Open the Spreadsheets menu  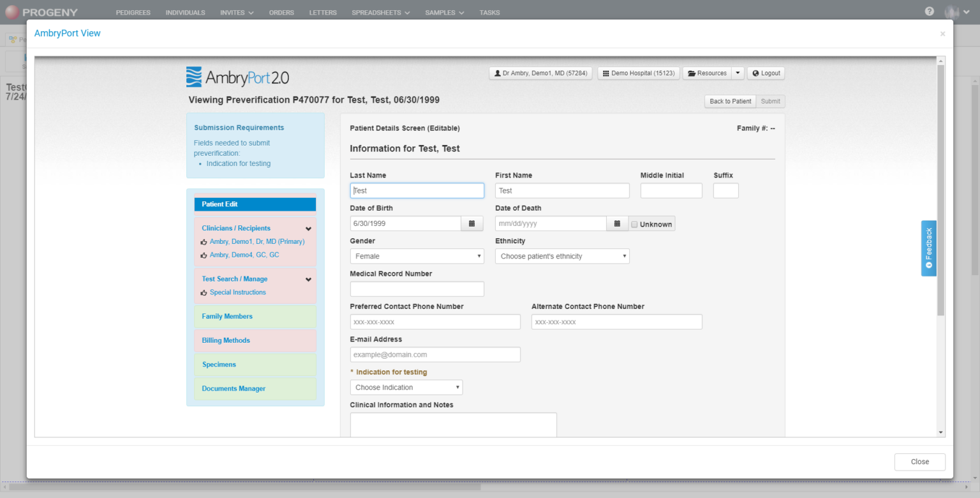coord(381,12)
